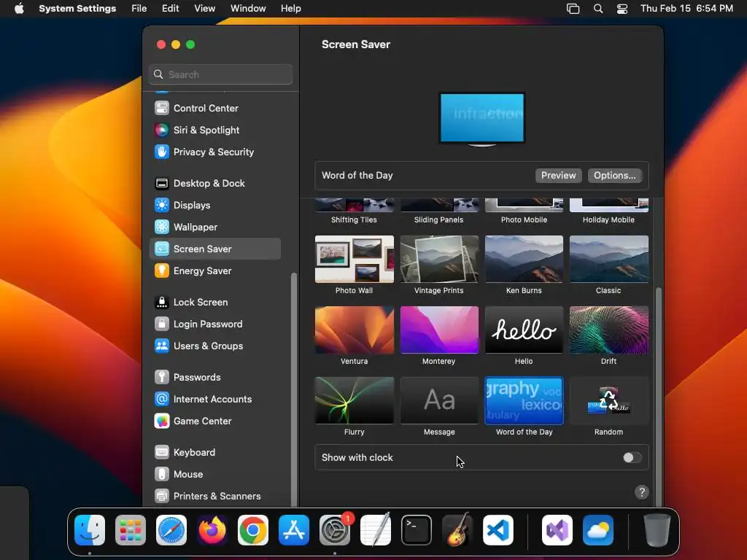Open Internet Accounts settings
Image resolution: width=747 pixels, height=560 pixels.
tap(215, 400)
